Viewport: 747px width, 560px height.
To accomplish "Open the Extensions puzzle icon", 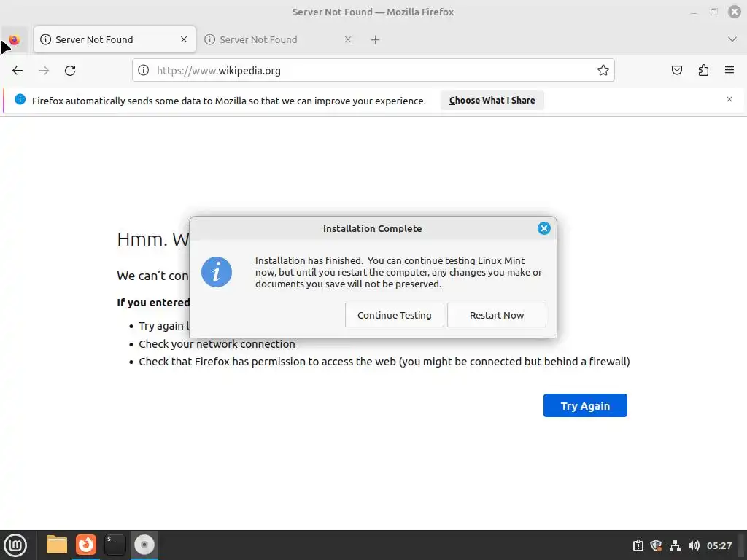I will tap(703, 71).
